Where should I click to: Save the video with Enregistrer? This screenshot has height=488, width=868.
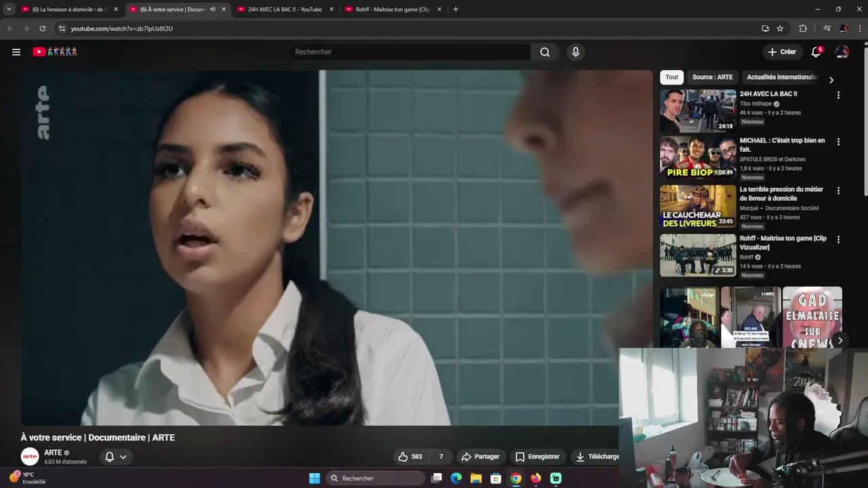click(x=537, y=457)
